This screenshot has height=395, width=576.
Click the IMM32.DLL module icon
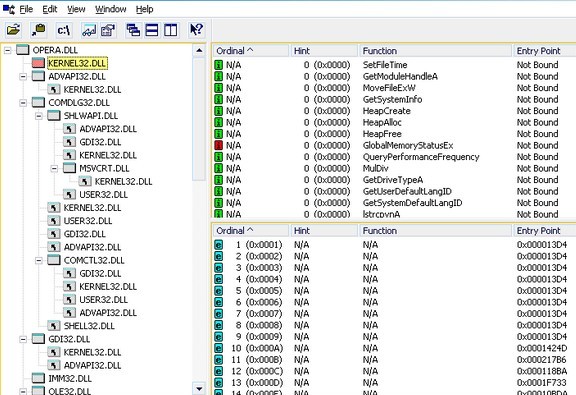(x=38, y=378)
